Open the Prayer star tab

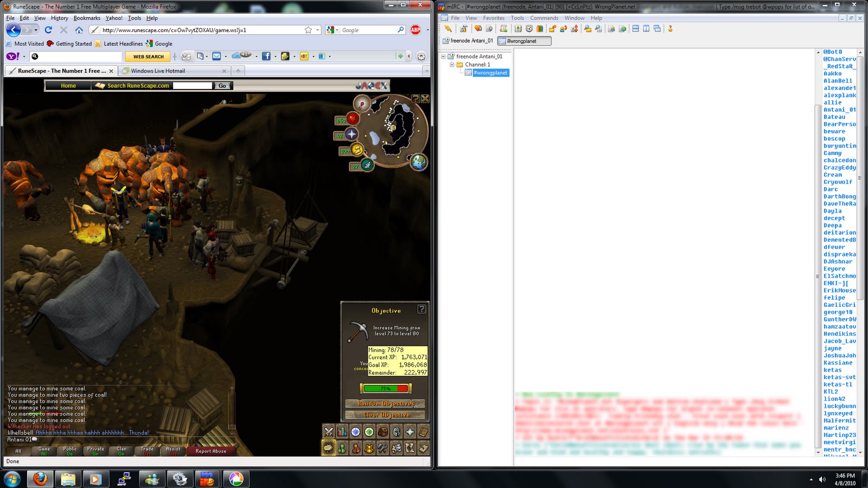point(410,432)
